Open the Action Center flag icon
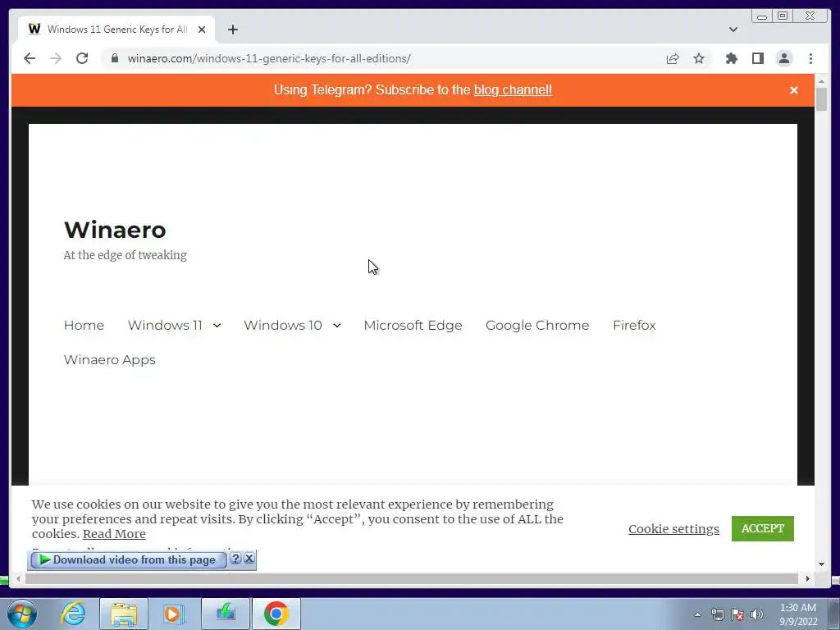Screen dimensions: 840x630 (x=737, y=614)
